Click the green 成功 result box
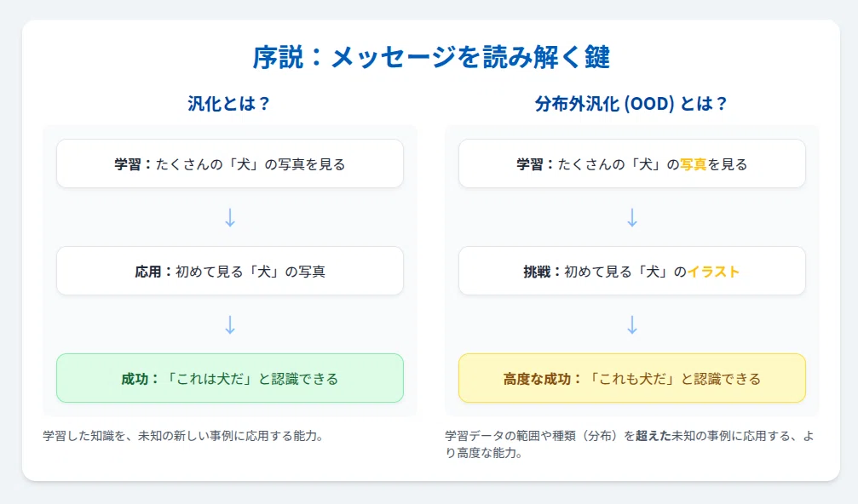The width and height of the screenshot is (858, 504). [x=230, y=378]
